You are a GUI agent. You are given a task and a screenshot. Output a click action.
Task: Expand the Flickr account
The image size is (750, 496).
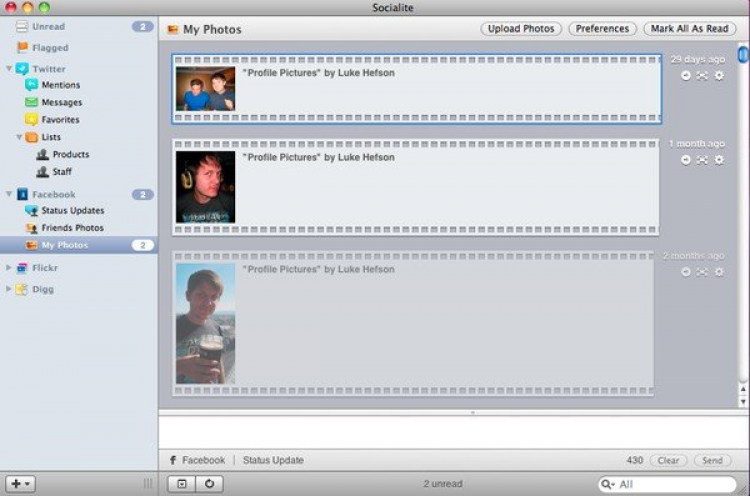click(x=8, y=267)
